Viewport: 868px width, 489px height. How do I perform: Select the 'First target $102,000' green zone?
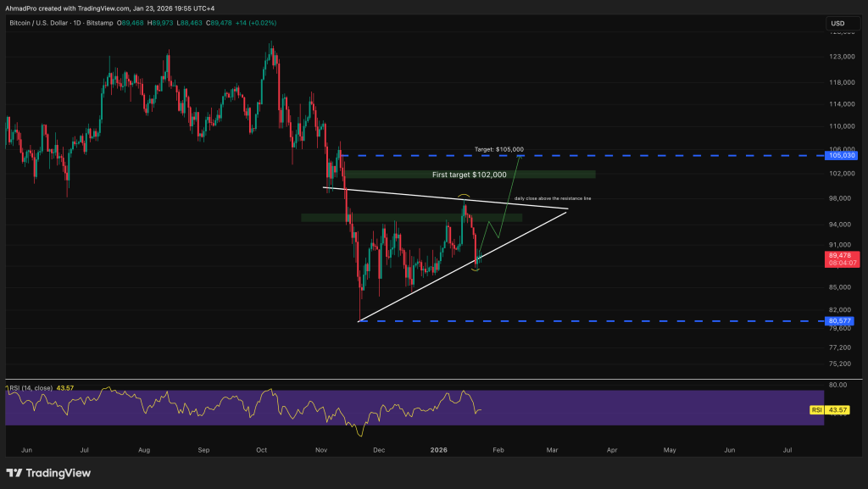[x=469, y=175]
